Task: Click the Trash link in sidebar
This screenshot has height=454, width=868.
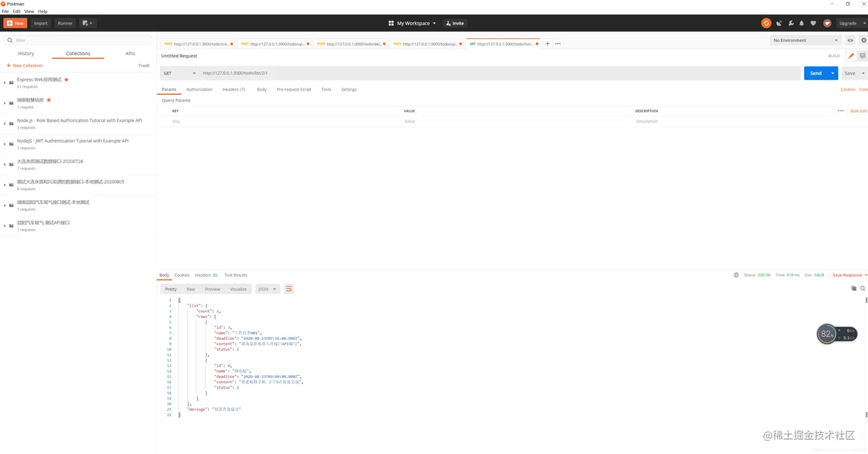Action: coord(144,65)
